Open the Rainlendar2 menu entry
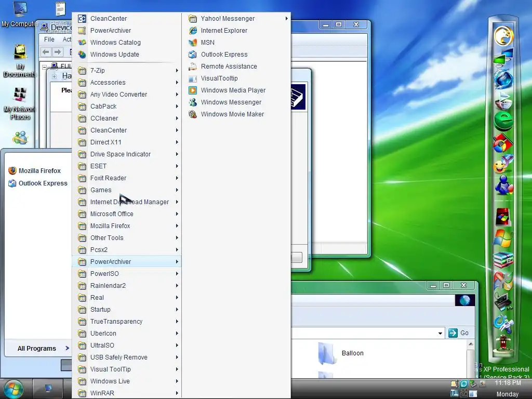 coord(127,286)
